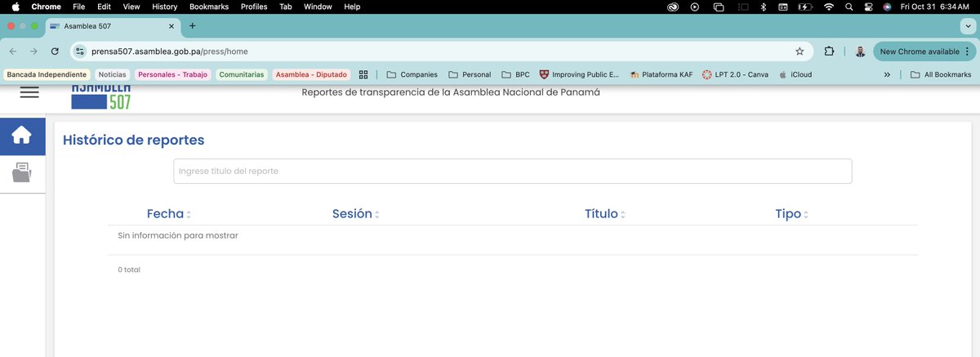Sort table by Título column
This screenshot has width=980, height=357.
point(605,214)
